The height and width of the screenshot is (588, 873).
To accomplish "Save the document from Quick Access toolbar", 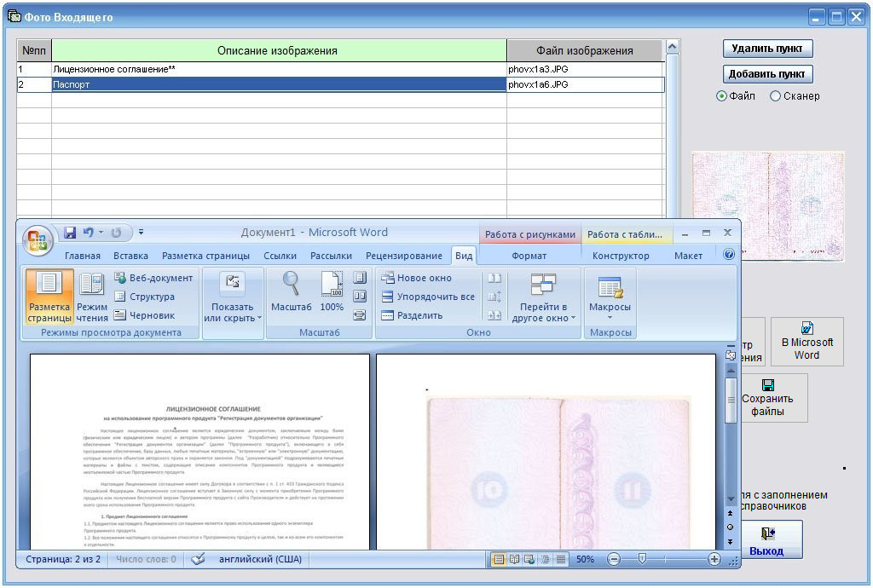I will 70,233.
